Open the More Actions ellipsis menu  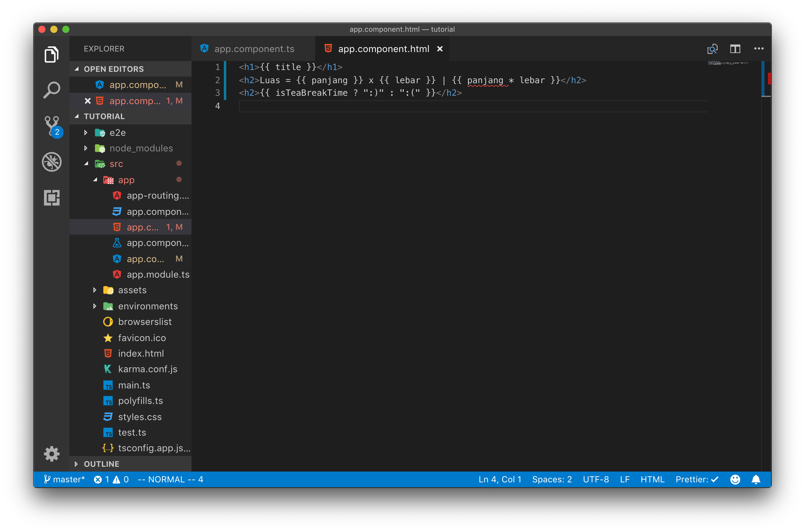click(759, 48)
